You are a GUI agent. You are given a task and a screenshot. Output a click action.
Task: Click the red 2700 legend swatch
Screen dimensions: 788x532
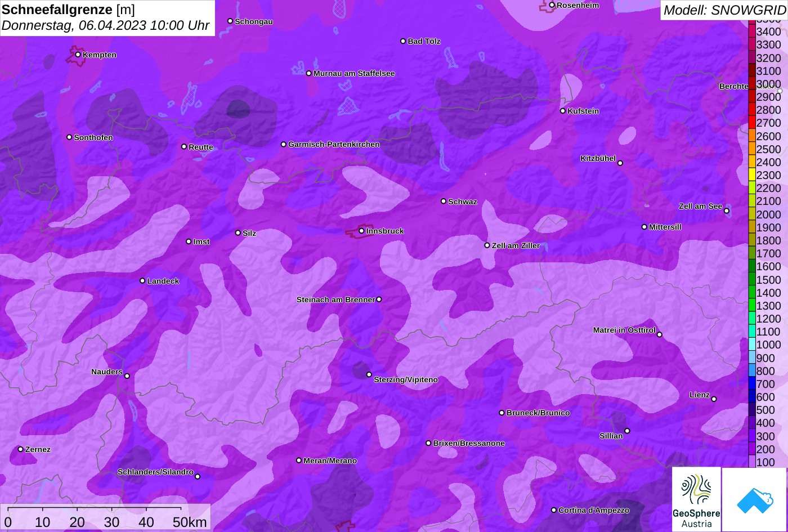pos(751,123)
